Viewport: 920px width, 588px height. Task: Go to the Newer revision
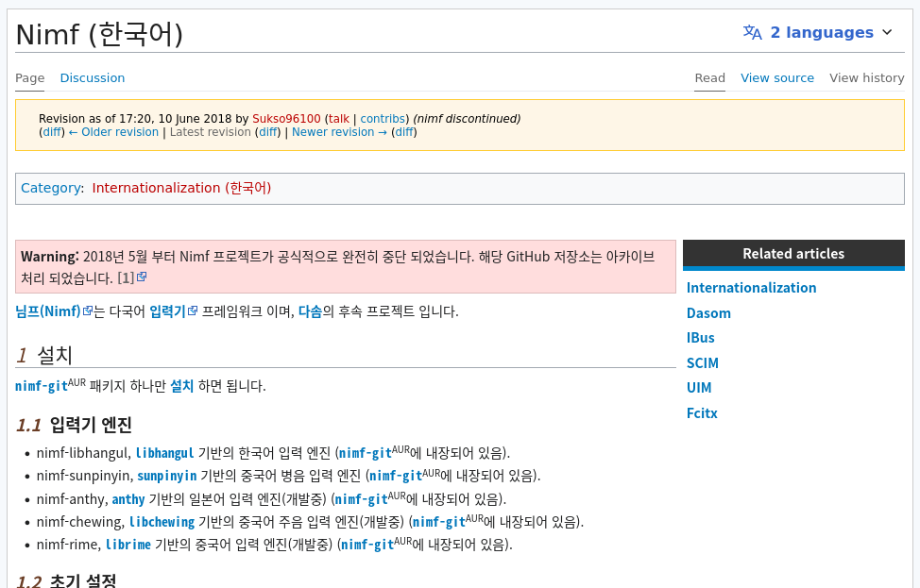point(339,132)
